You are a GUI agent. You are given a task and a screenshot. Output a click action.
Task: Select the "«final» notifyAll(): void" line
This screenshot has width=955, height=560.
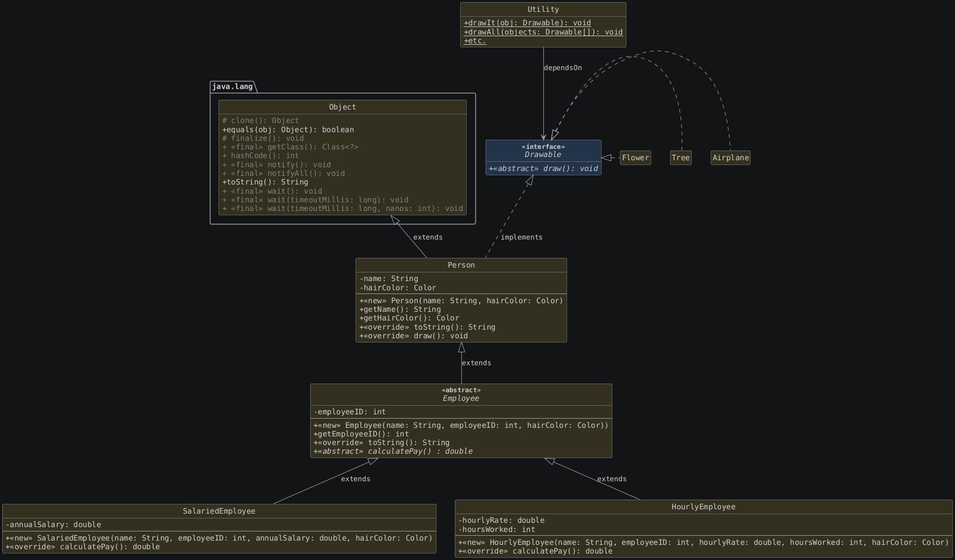[x=283, y=174]
